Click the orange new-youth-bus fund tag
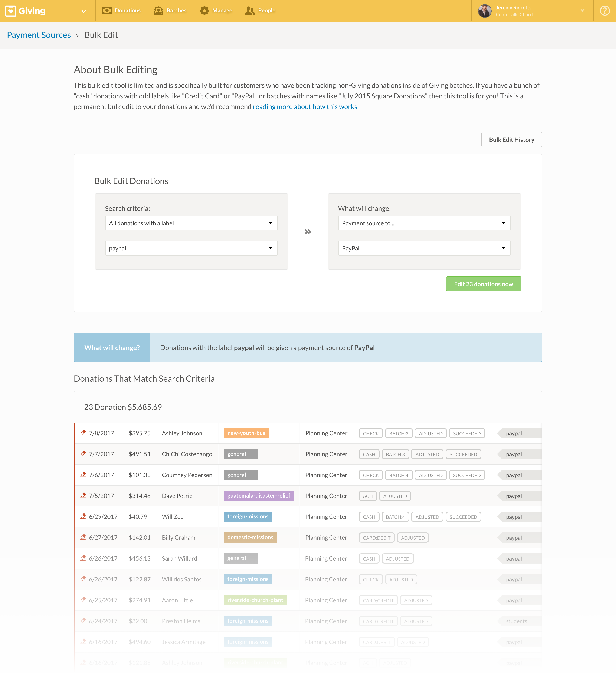The height and width of the screenshot is (673, 616). tap(246, 433)
